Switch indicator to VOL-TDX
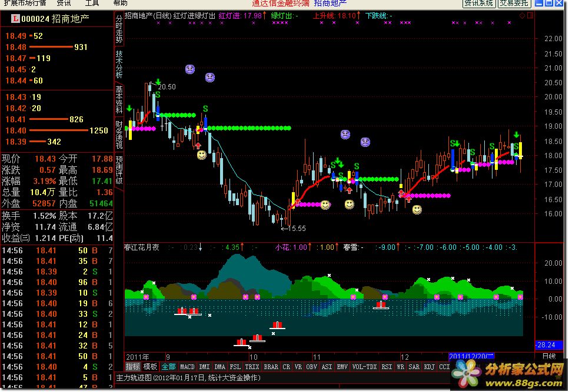The width and height of the screenshot is (569, 392). pyautogui.click(x=364, y=367)
